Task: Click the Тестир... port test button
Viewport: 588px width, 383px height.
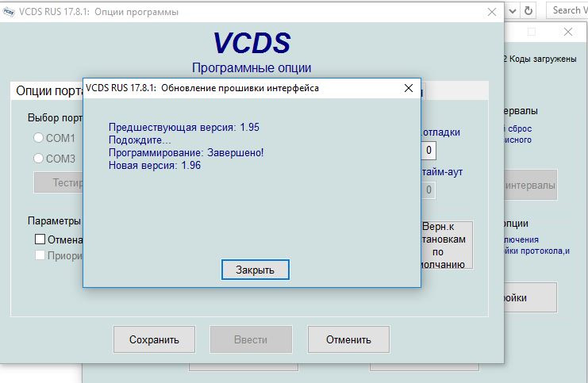Action: pyautogui.click(x=59, y=182)
